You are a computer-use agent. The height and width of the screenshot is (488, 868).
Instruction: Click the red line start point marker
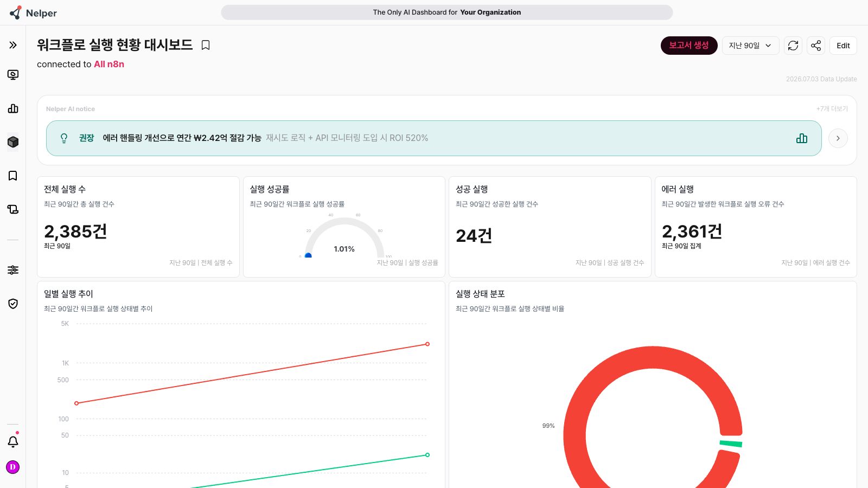[x=76, y=403]
